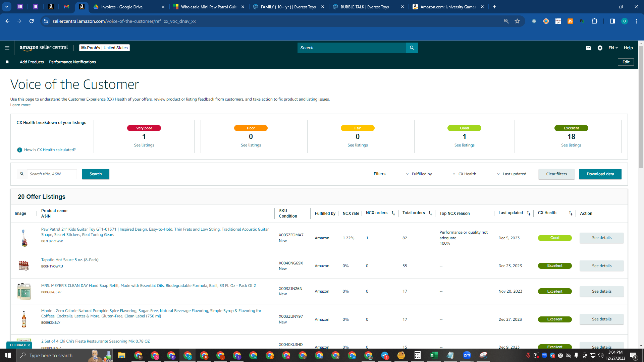Open Mrs. Meyer's Hand Soap Refill link
Screen dimensions: 644x362
148,286
